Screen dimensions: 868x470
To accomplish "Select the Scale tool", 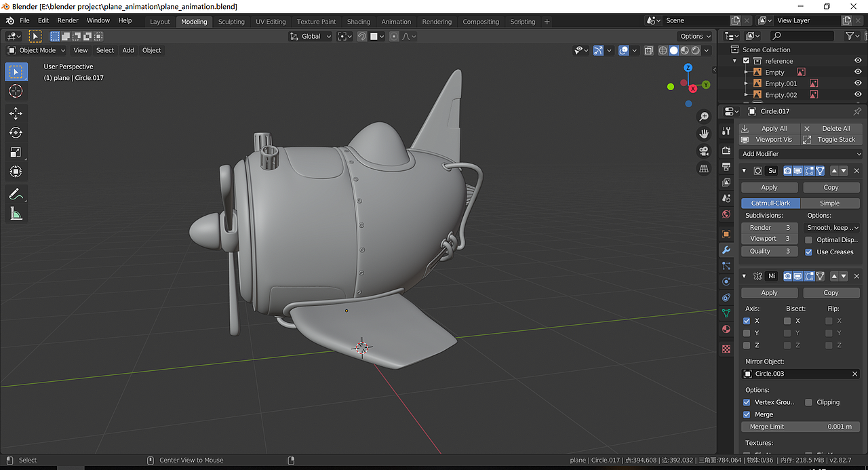I will pos(16,153).
